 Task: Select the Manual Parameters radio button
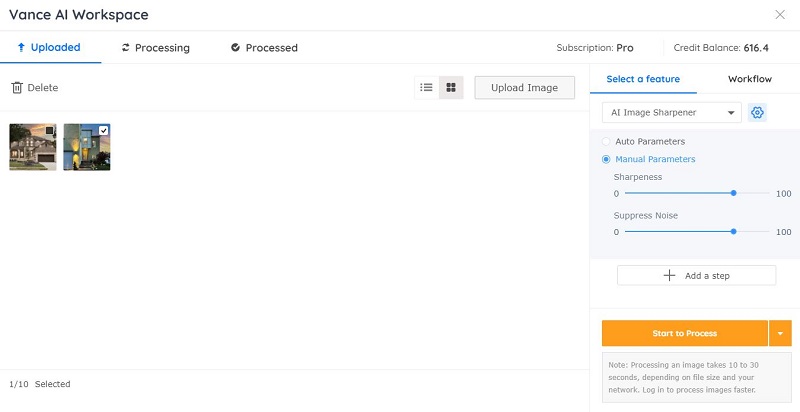click(606, 159)
